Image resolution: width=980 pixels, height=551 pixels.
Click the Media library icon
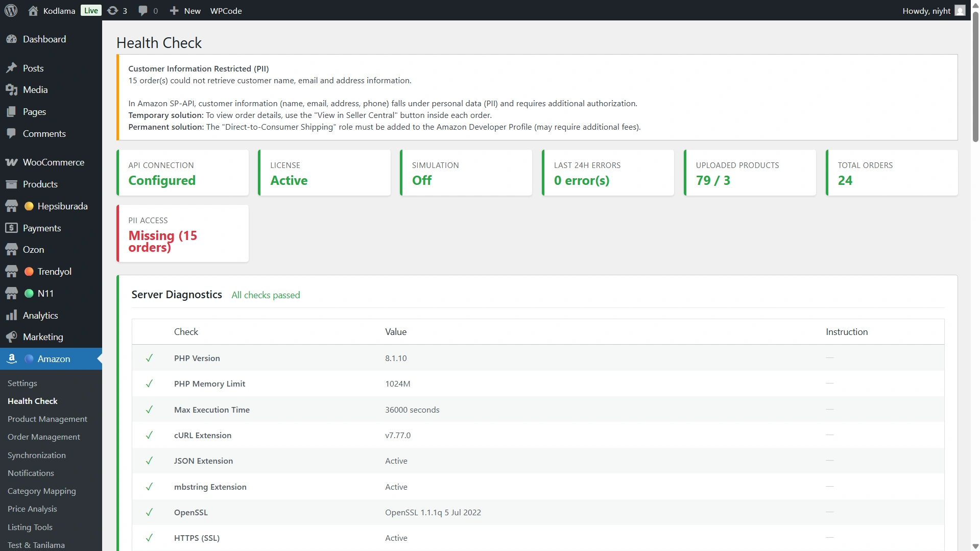[11, 90]
